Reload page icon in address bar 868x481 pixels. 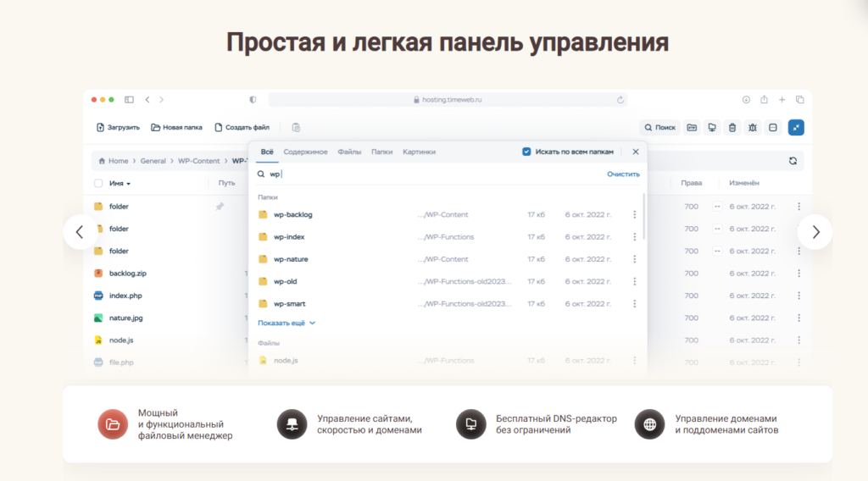[620, 100]
